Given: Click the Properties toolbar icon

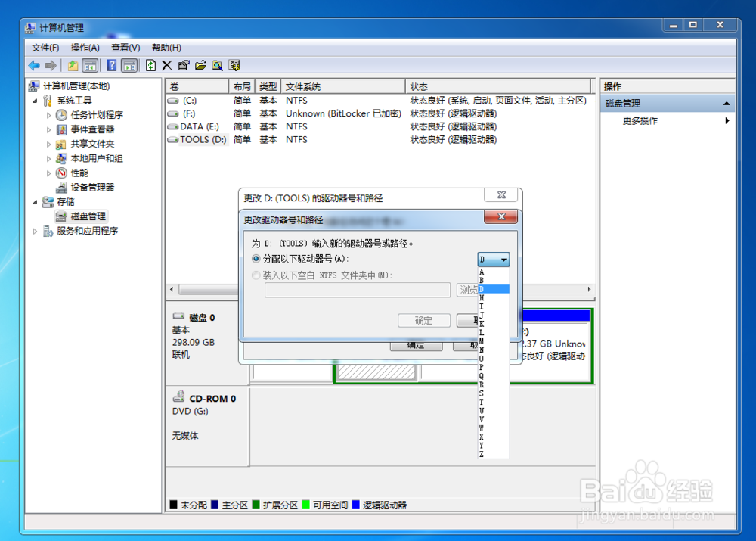Looking at the screenshot, I should pos(184,66).
